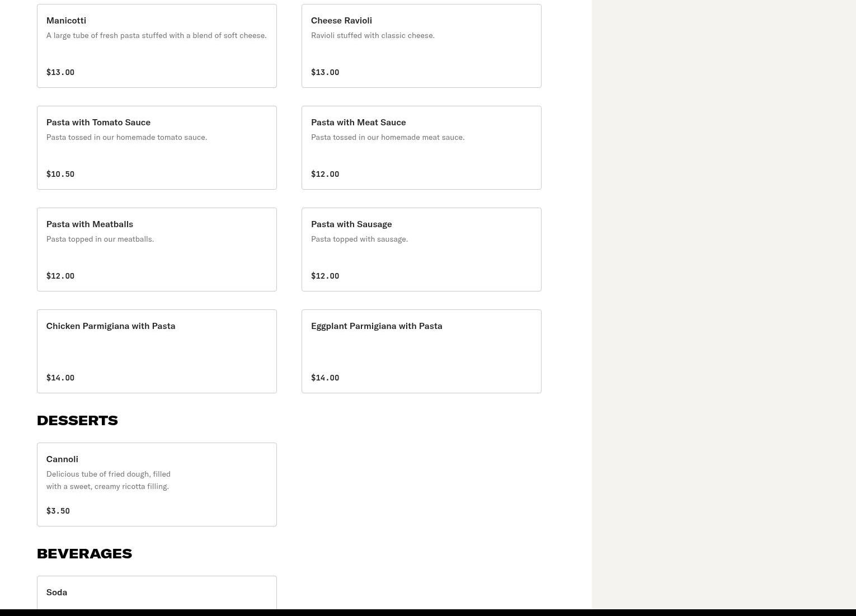Open the Soda beverage item card
This screenshot has width=856, height=616.
157,593
